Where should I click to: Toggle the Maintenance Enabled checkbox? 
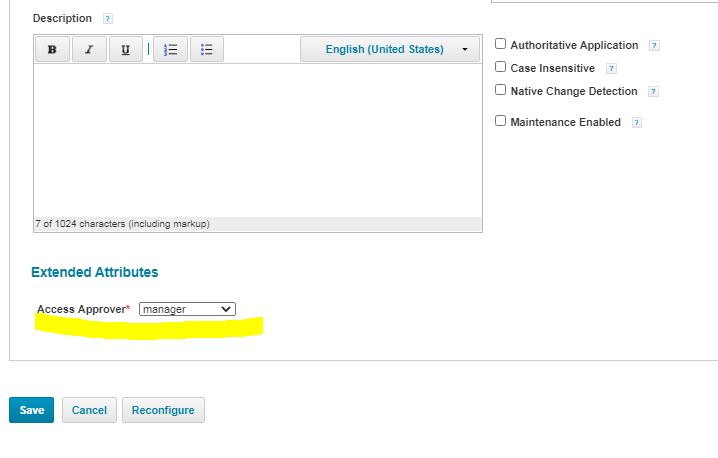501,121
